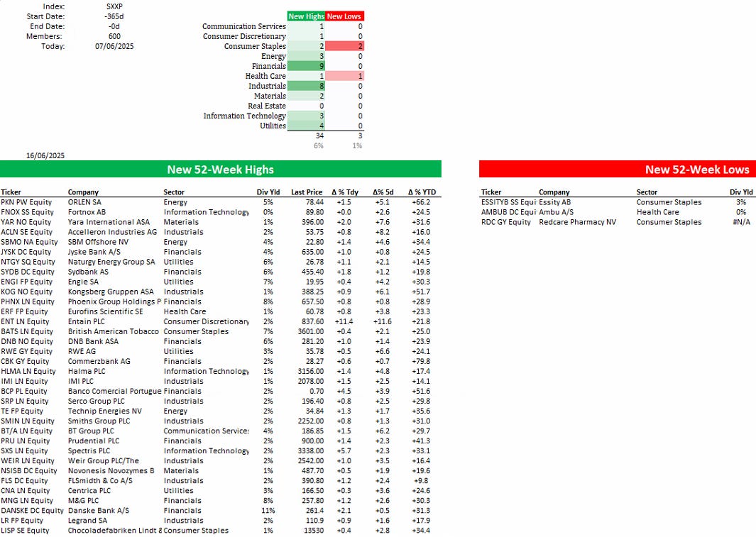
Task: Select Smiths Group PLC price 2252.00
Action: pos(310,421)
